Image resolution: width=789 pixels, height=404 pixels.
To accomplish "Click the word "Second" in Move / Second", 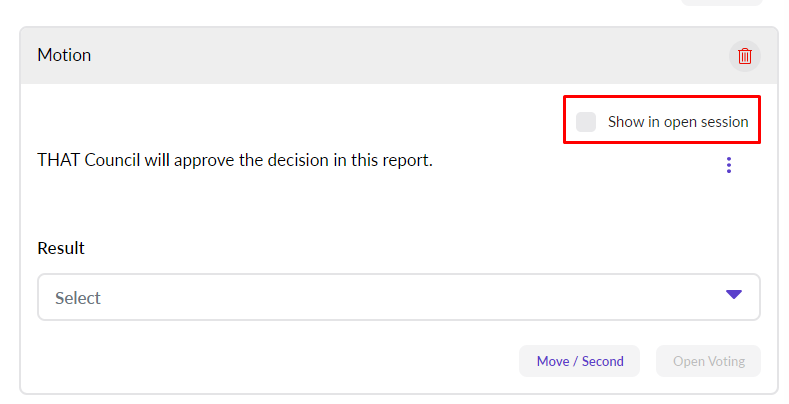I will click(602, 361).
